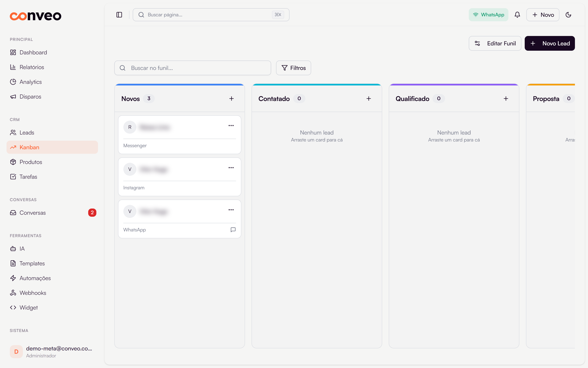The height and width of the screenshot is (368, 588).
Task: Click the Automações lightning icon
Action: (13, 278)
